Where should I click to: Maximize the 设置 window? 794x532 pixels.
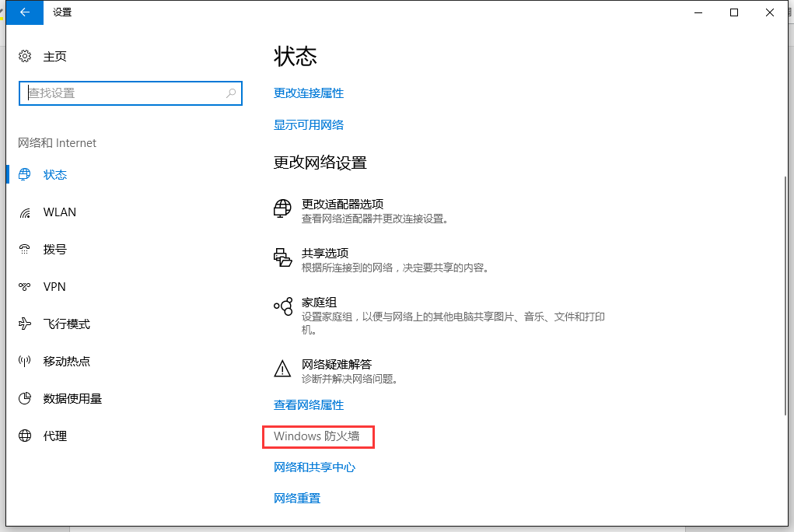click(x=734, y=12)
